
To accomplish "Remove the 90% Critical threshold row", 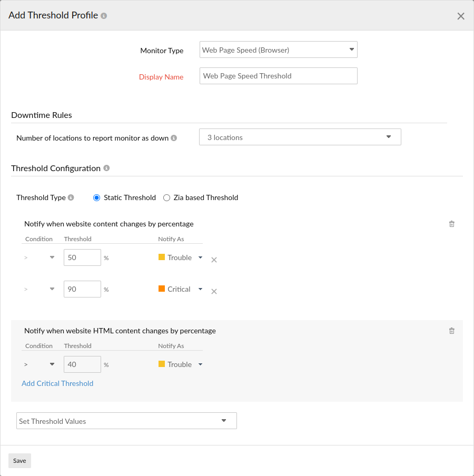I will point(214,291).
